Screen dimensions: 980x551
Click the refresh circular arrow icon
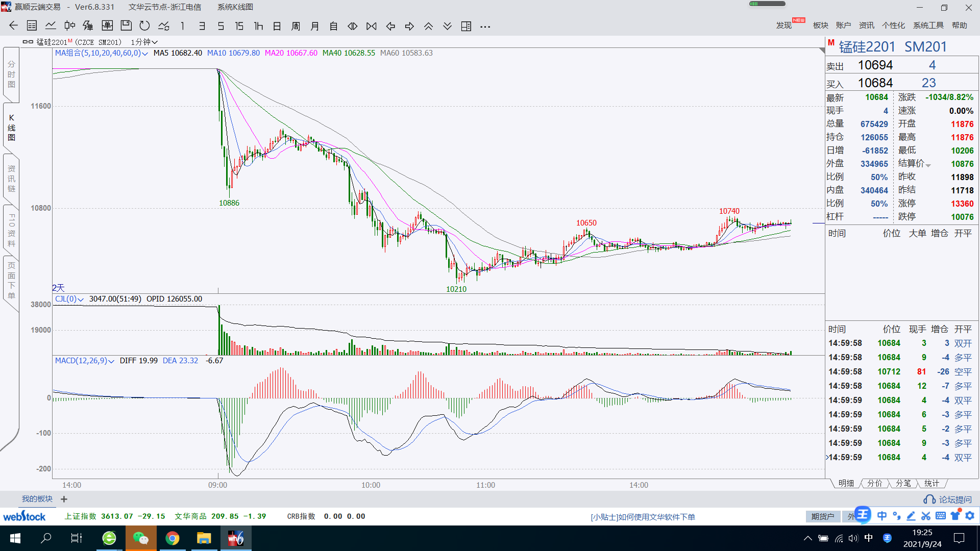[145, 26]
